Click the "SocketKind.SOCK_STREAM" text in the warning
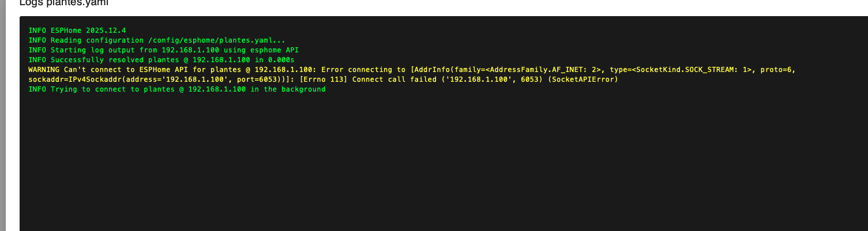 (674, 70)
